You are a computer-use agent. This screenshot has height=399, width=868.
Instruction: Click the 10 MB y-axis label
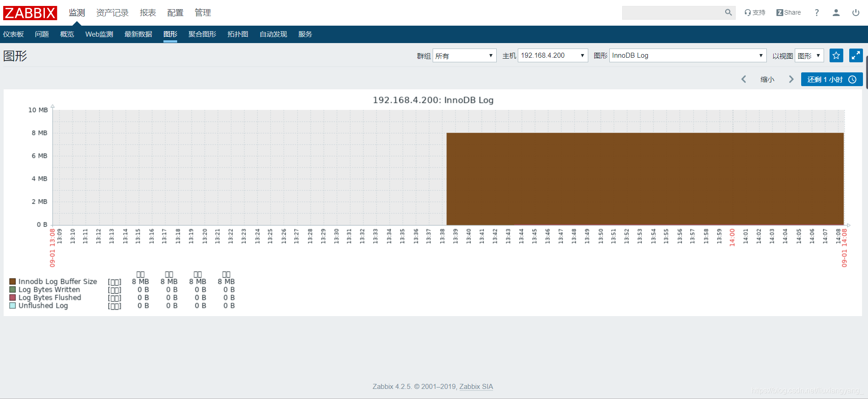[38, 110]
